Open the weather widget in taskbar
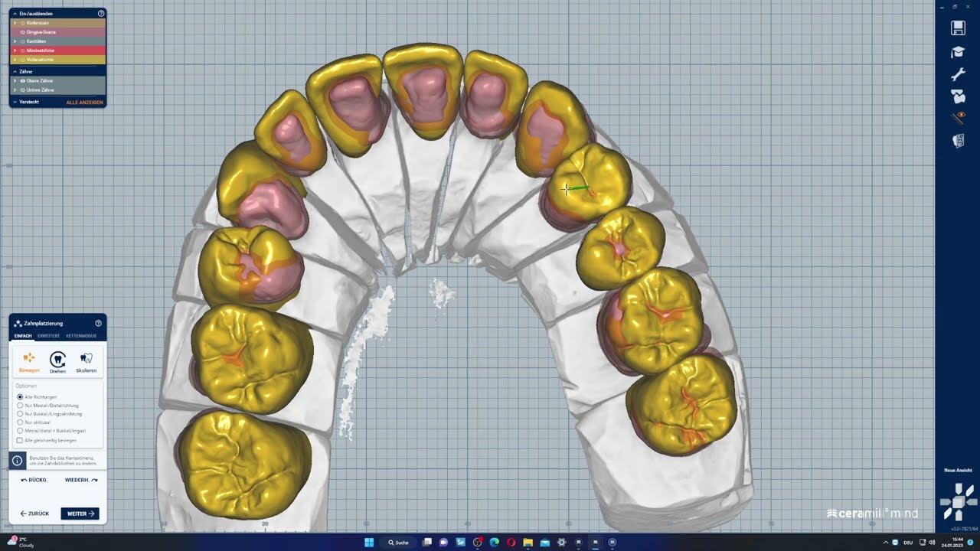Image resolution: width=980 pixels, height=551 pixels. click(x=21, y=542)
